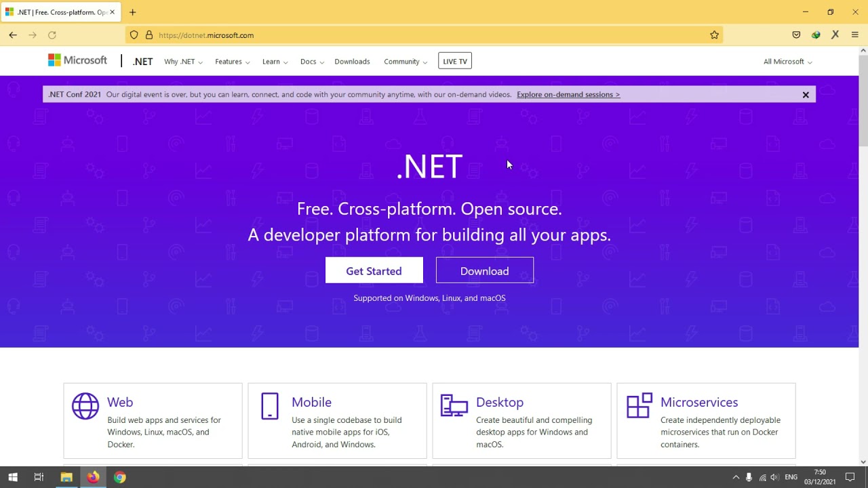Viewport: 868px width, 488px height.
Task: Switch to Firefox in the taskbar
Action: tap(93, 477)
